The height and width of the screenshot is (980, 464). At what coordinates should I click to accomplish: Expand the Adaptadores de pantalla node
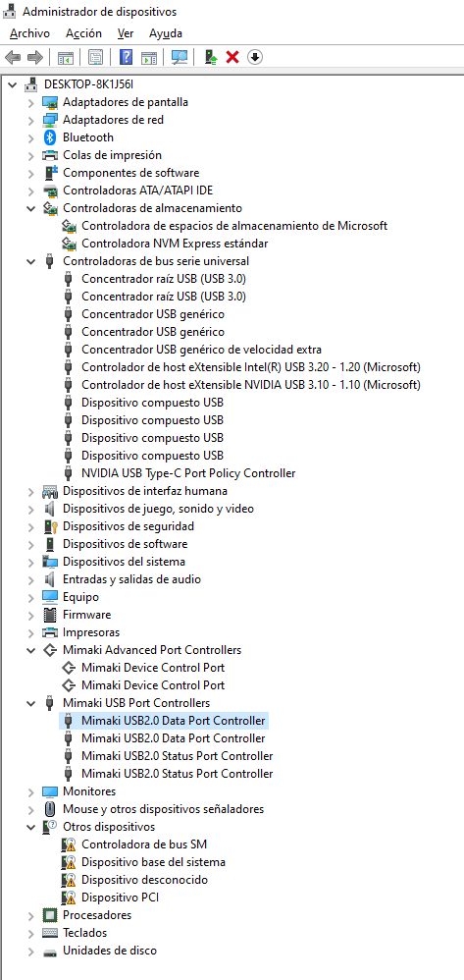click(30, 102)
